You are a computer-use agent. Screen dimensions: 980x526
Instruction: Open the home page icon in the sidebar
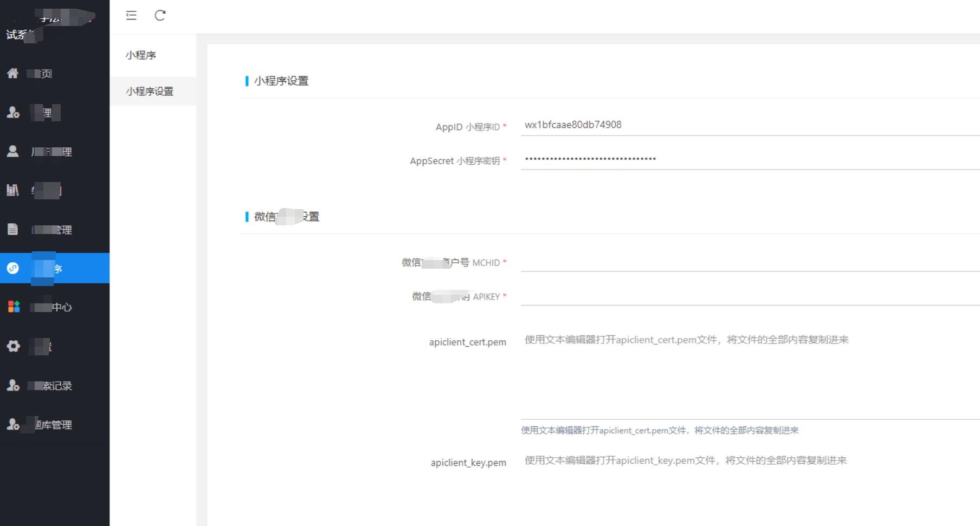(13, 73)
